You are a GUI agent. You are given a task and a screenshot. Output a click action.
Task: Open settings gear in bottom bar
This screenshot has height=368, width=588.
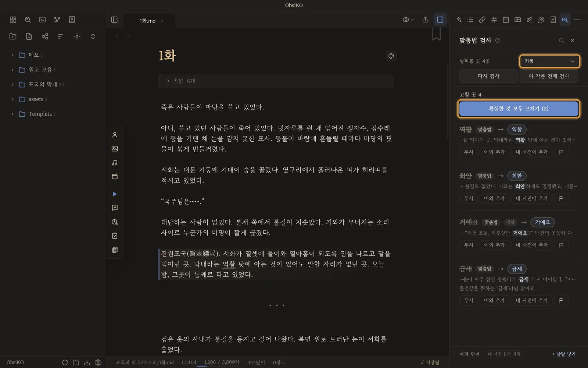pos(98,362)
